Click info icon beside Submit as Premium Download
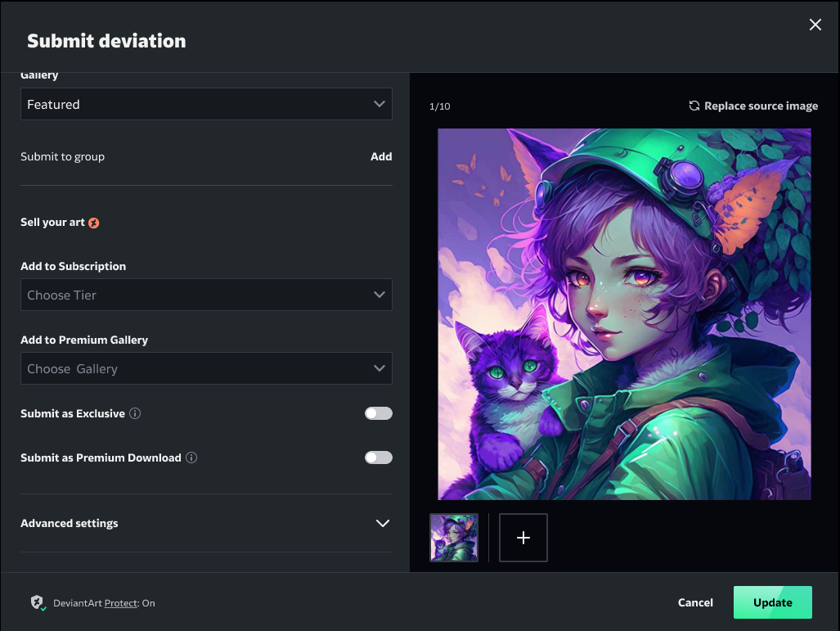840x631 pixels. click(191, 457)
